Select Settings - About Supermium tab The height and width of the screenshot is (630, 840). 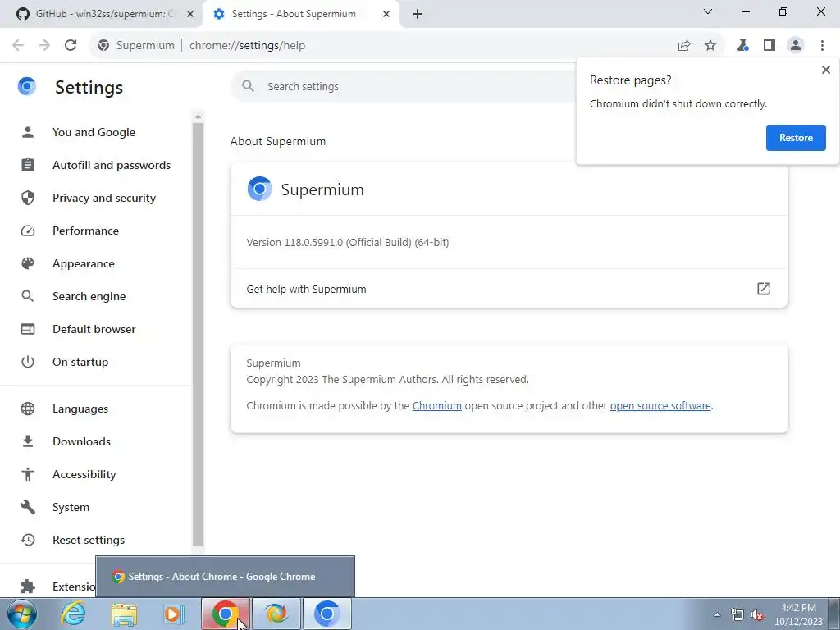[294, 14]
